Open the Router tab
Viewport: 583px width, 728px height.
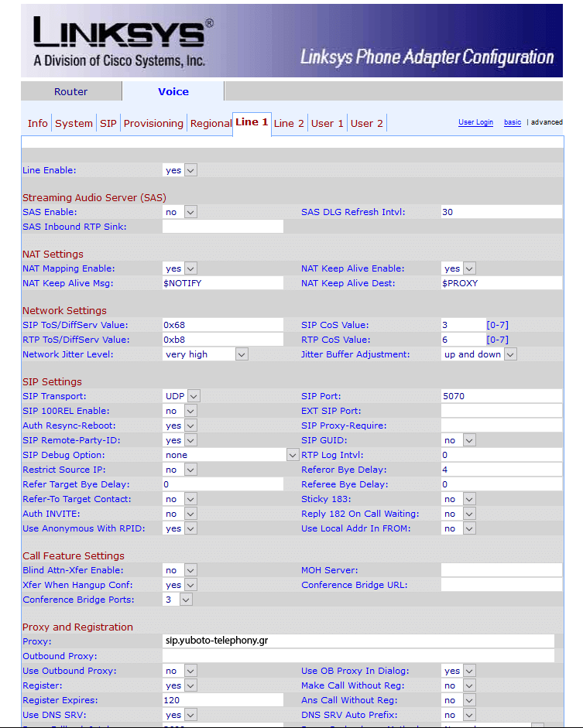pyautogui.click(x=71, y=91)
